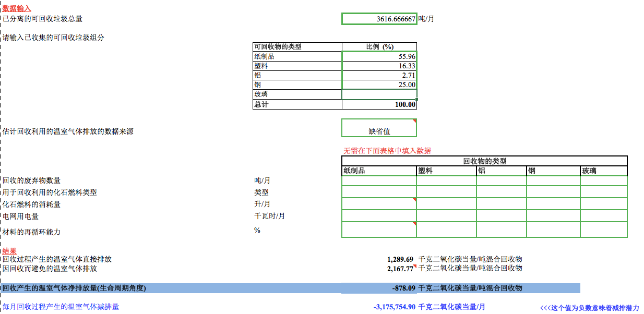Select grid electricity cell under 钢 column
This screenshot has width=644, height=314.
(x=553, y=215)
